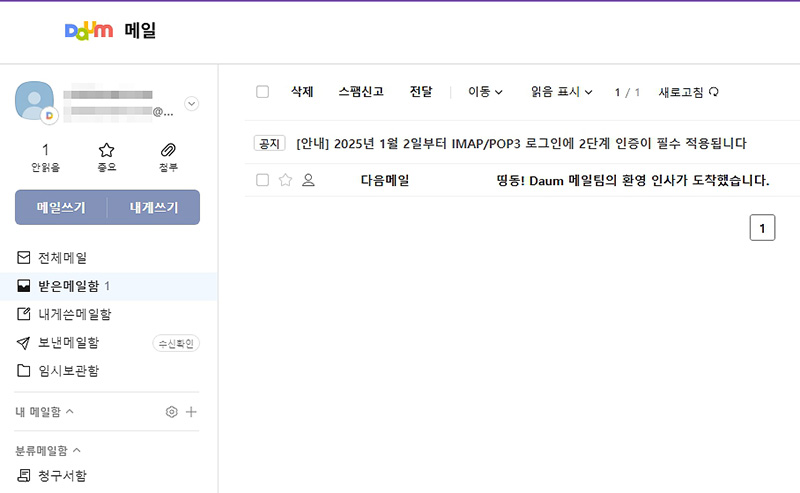
Task: Go to page 1 in pagination
Action: click(762, 228)
